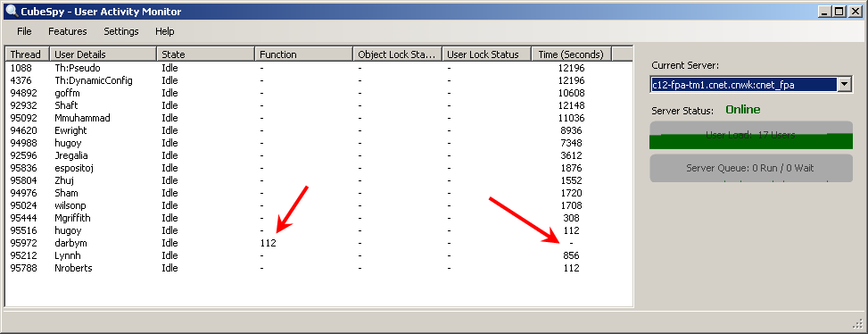Click the CubeSpy magnifier icon in title bar
Viewport: 868px width, 334px height.
pyautogui.click(x=11, y=11)
